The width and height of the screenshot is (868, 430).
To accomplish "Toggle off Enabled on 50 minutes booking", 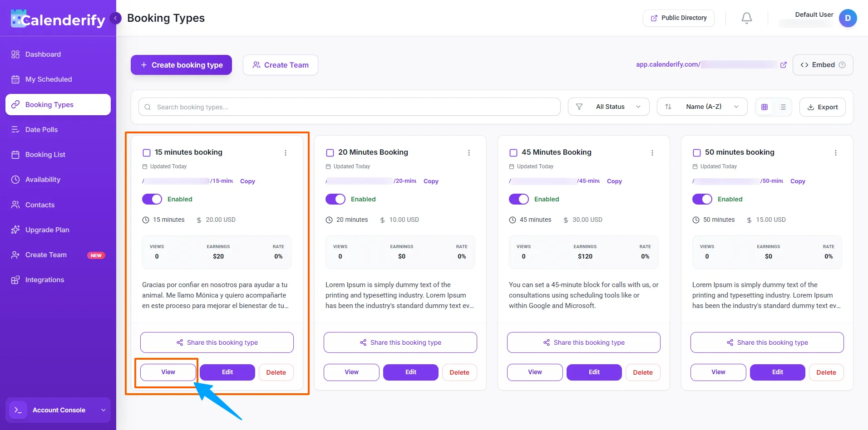I will point(702,199).
